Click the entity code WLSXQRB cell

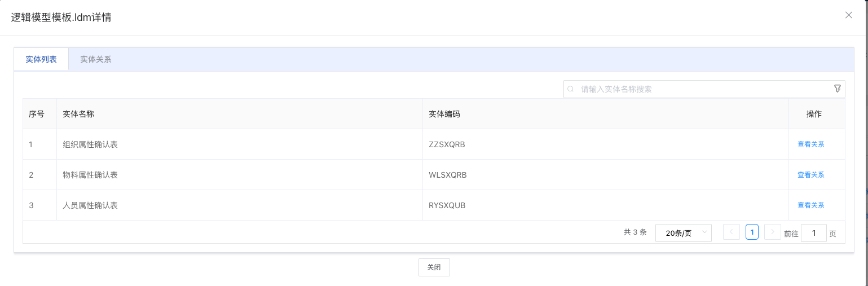(448, 175)
